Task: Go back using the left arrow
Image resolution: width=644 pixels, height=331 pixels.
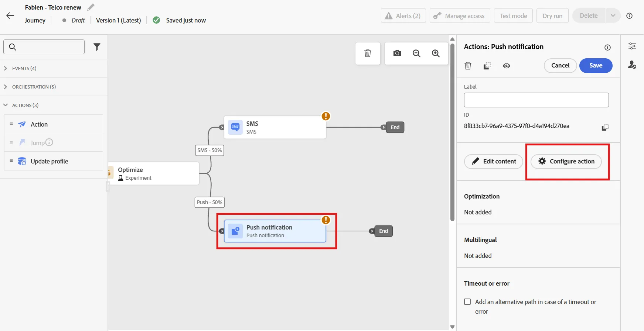Action: [10, 15]
